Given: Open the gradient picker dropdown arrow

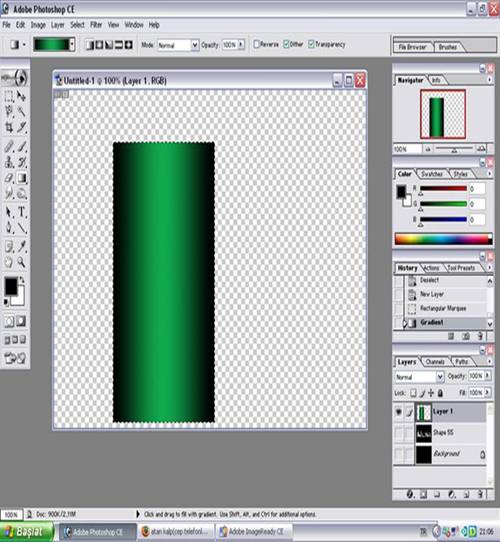Looking at the screenshot, I should pos(72,45).
